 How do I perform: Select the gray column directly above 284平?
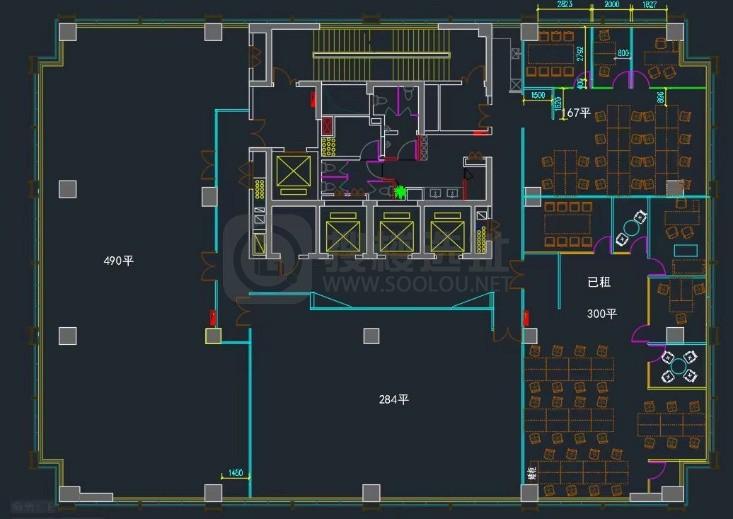371,335
